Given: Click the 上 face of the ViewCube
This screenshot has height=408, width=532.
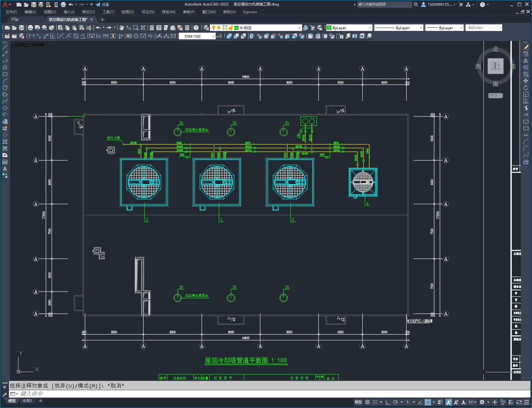Looking at the screenshot, I should tap(495, 66).
